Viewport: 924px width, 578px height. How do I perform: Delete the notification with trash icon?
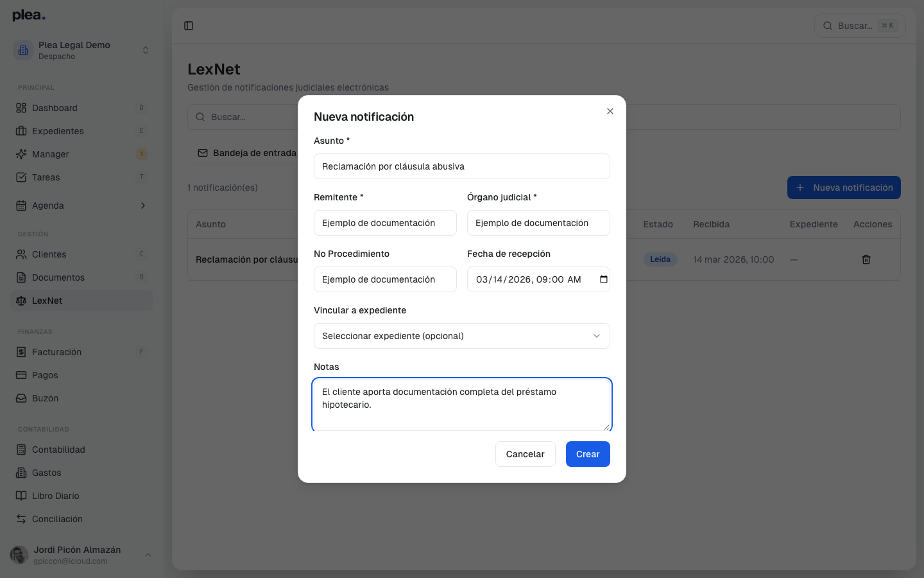point(866,259)
